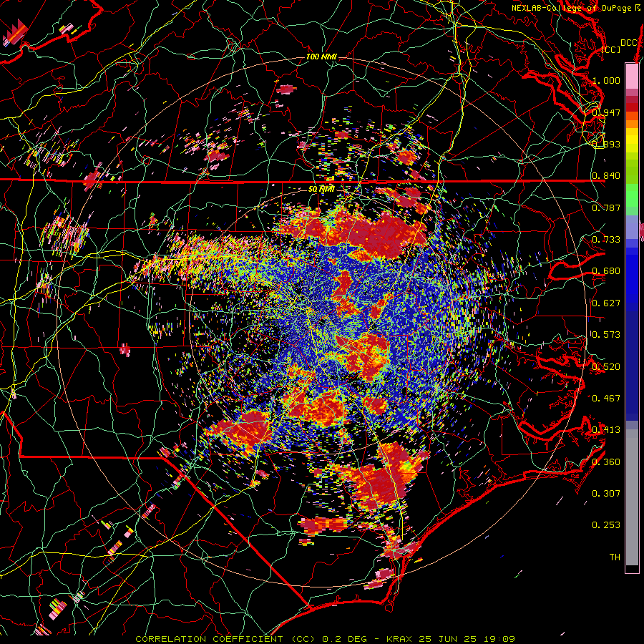Select the 0.733 scale label
This screenshot has width=644, height=644.
[x=606, y=240]
